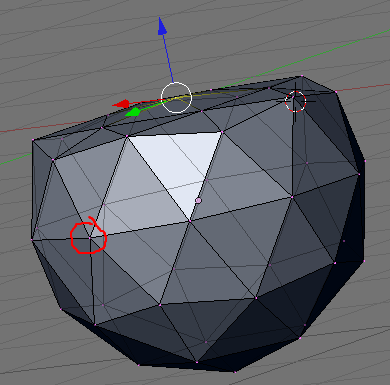Select the top-left vertex of the white face
The width and height of the screenshot is (390, 385).
pos(127,136)
